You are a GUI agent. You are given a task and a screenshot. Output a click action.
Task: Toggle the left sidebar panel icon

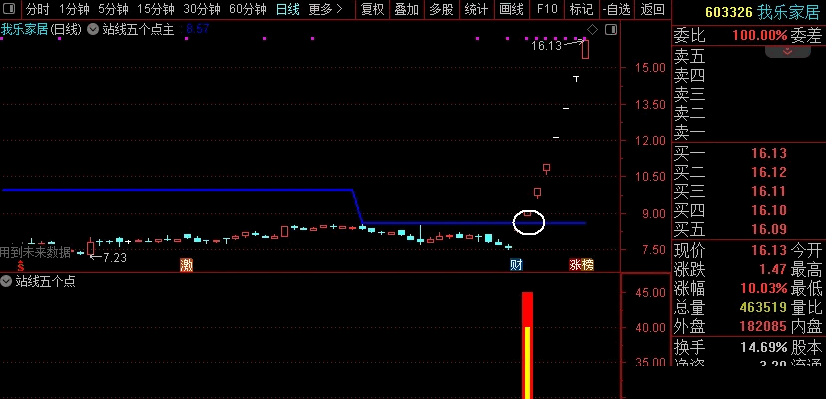[x=9, y=9]
